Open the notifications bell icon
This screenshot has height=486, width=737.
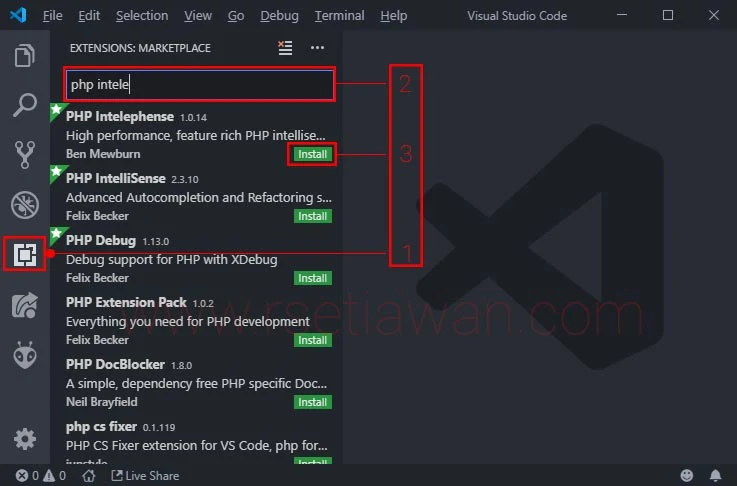(x=715, y=476)
